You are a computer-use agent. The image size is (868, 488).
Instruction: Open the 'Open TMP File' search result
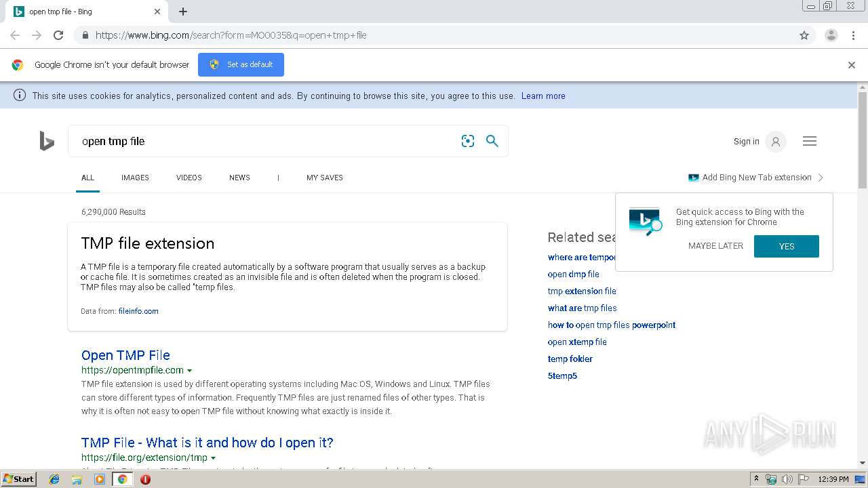(x=125, y=355)
